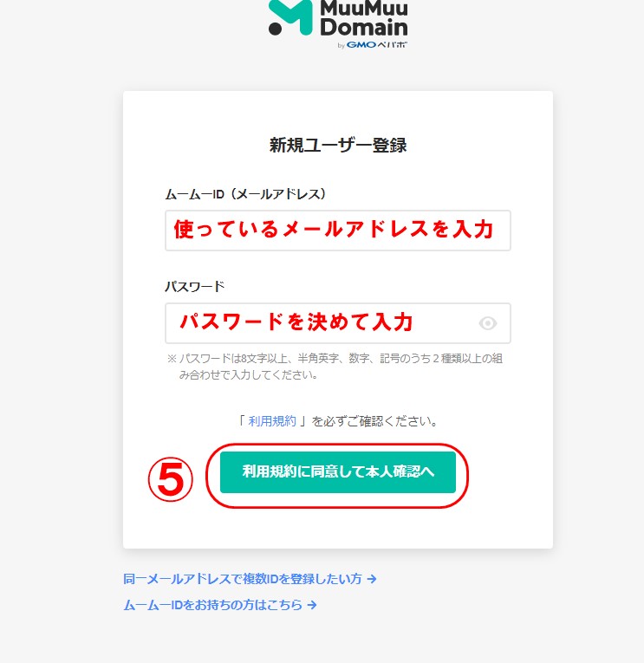Focus the パスワード input field
Image resolution: width=644 pixels, height=663 pixels.
click(338, 323)
